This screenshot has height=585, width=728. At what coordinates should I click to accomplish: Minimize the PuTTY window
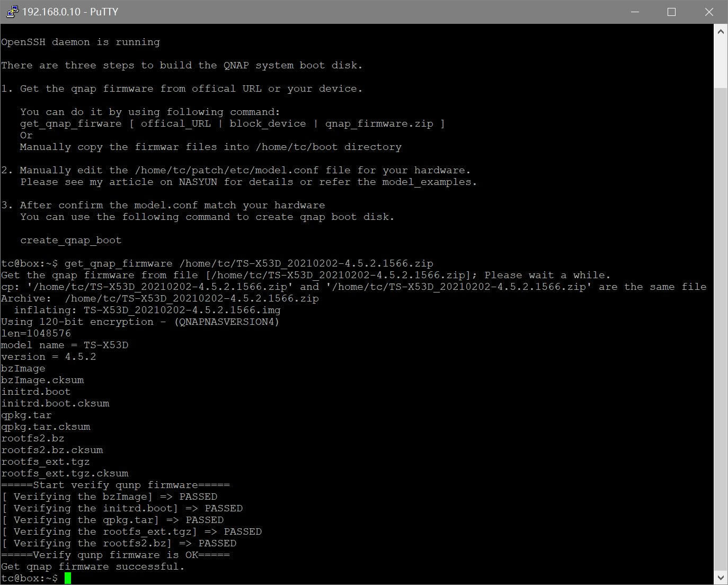click(x=635, y=12)
